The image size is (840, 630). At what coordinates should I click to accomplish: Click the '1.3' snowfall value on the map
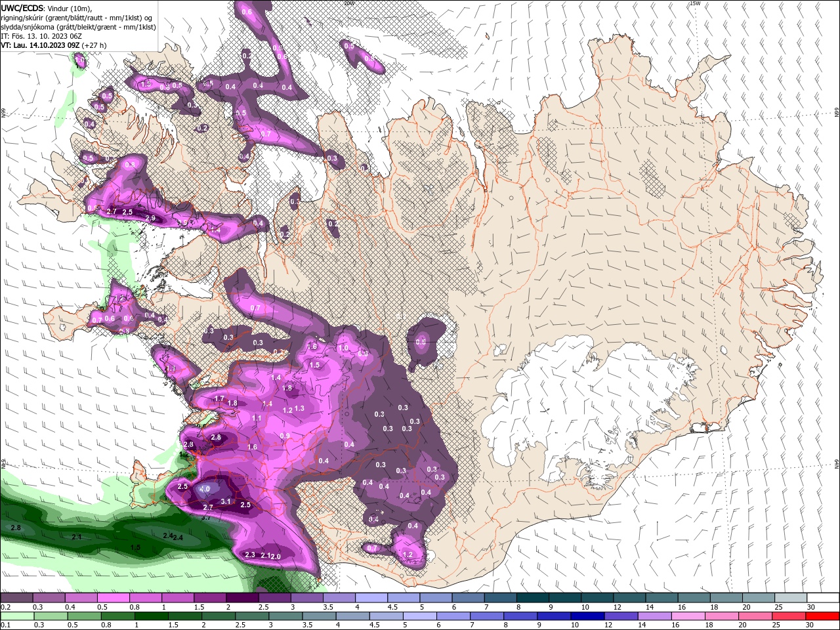[x=299, y=408]
